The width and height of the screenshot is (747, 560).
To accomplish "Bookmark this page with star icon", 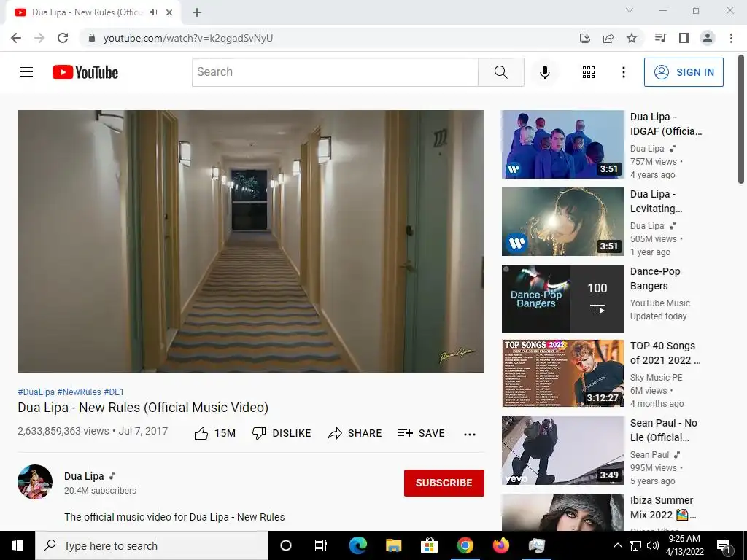I will 632,38.
